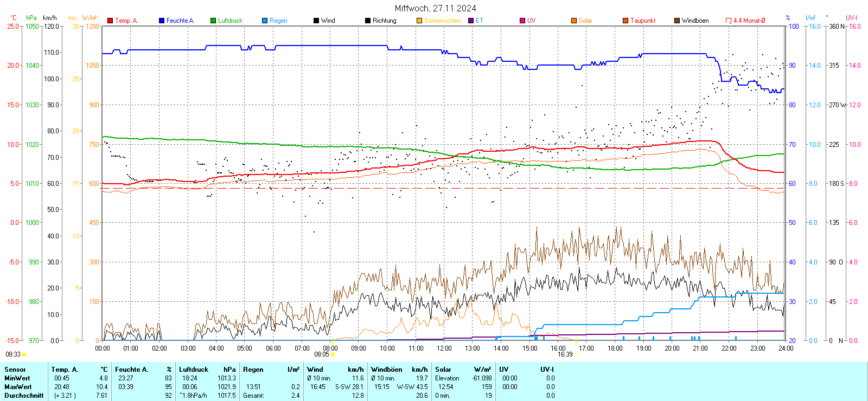Click the blue Feuchte A. legend square
Screen dimensions: 868x401
162,21
